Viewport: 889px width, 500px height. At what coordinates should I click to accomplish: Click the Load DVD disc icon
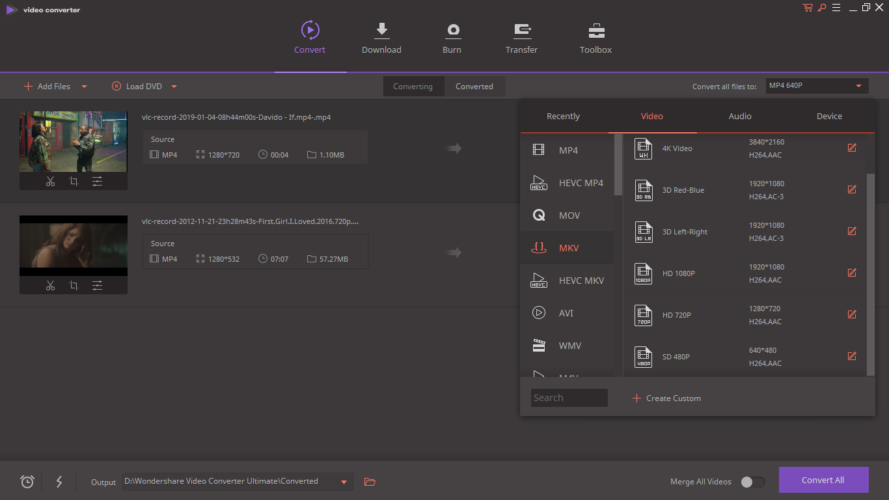116,86
